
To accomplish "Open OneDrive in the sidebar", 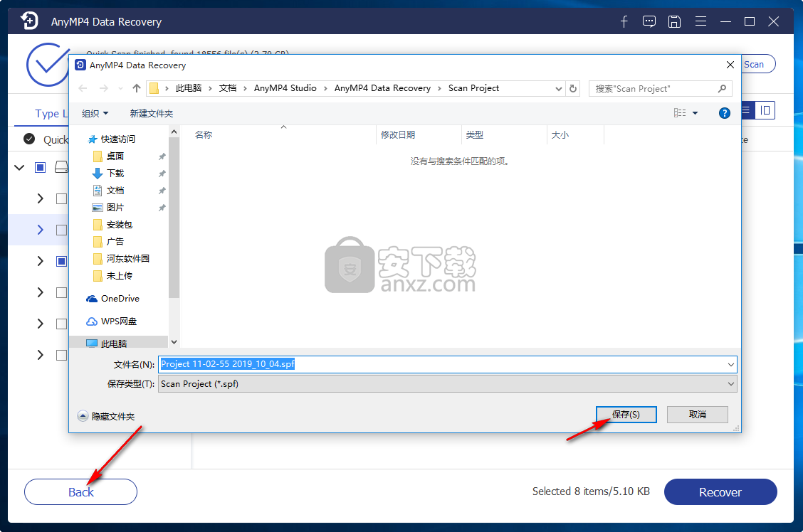I will (x=112, y=298).
